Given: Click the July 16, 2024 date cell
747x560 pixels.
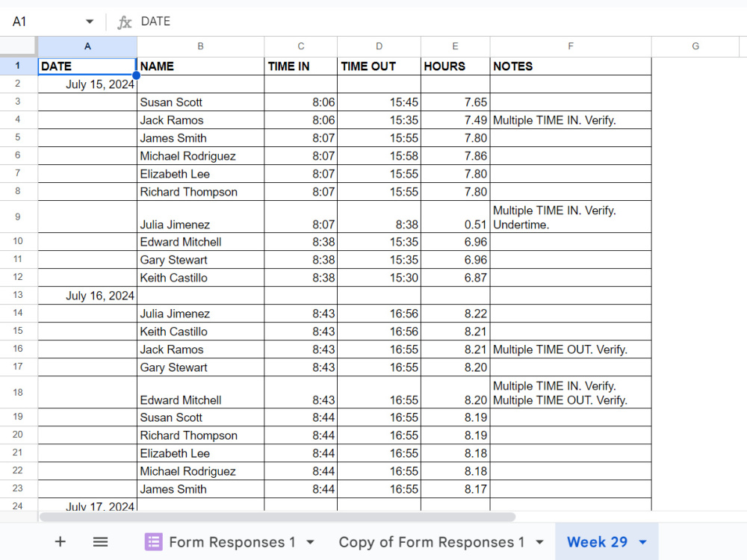Looking at the screenshot, I should click(87, 295).
